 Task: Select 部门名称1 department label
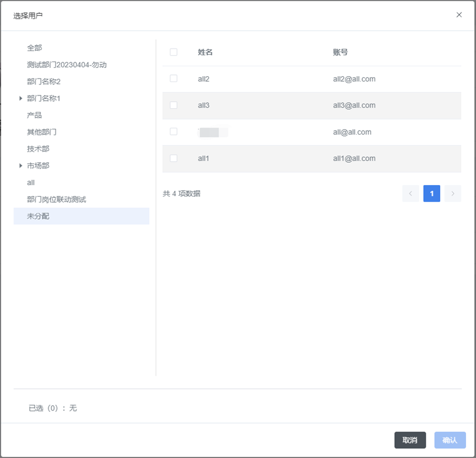coord(44,98)
